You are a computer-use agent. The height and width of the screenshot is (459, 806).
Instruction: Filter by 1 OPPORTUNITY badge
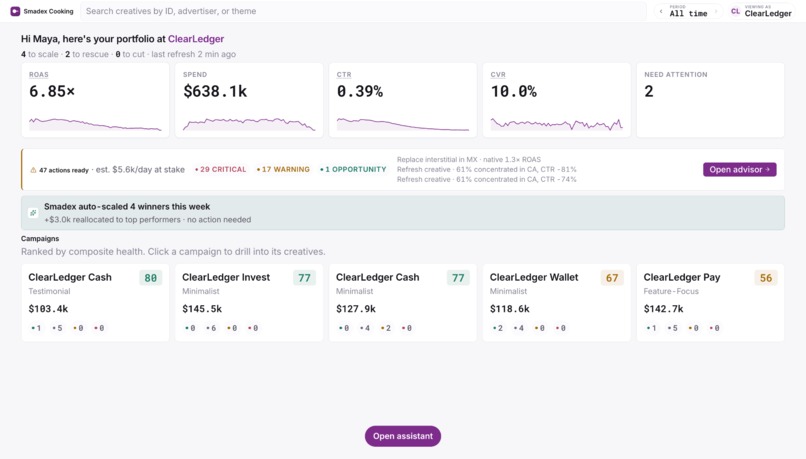(353, 170)
